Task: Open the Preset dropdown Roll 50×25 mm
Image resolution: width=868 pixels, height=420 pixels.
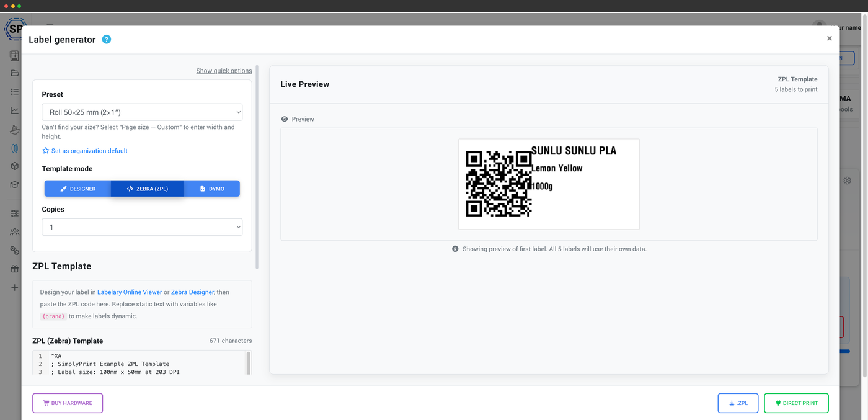Action: (x=142, y=112)
